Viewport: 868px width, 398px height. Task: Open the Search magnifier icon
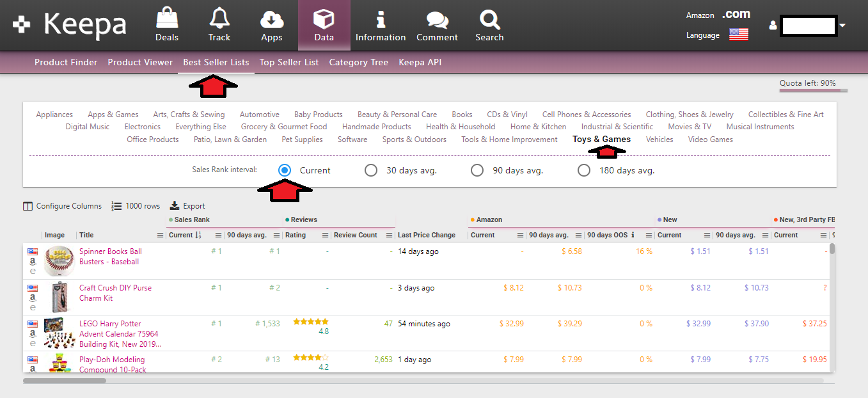pyautogui.click(x=489, y=19)
